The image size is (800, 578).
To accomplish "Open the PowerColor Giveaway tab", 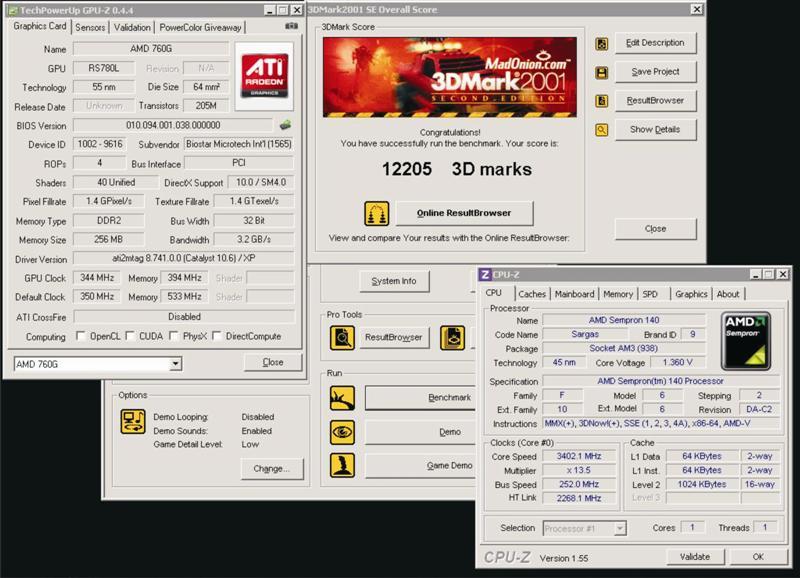I will pos(200,28).
